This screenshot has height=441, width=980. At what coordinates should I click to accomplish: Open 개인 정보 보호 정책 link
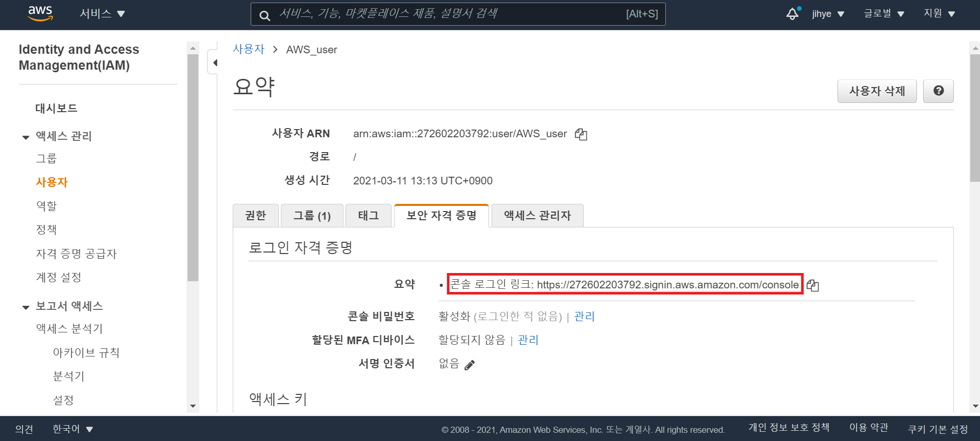tap(789, 428)
